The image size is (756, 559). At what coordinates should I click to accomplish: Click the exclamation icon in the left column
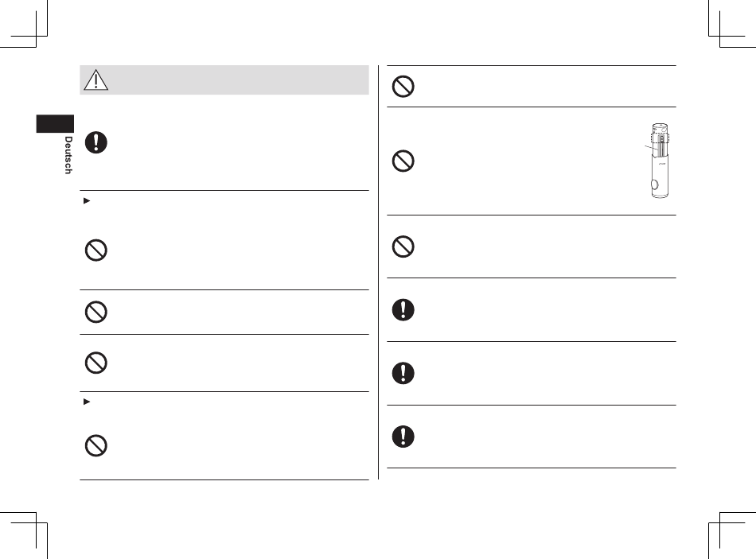pos(95,142)
